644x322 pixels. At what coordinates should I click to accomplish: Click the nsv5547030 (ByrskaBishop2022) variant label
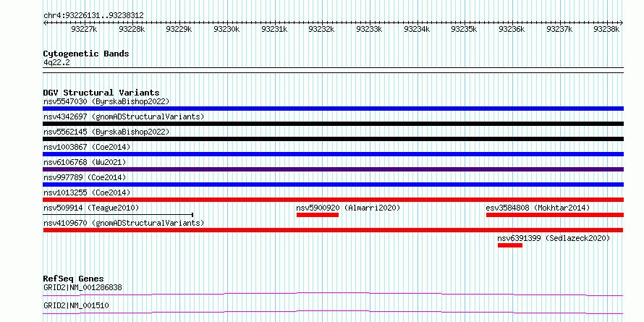106,101
